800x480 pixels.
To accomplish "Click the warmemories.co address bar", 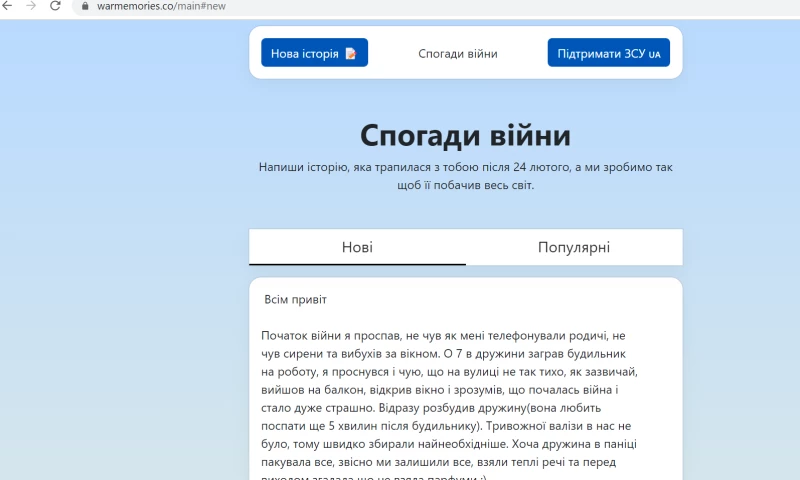I will [x=300, y=6].
